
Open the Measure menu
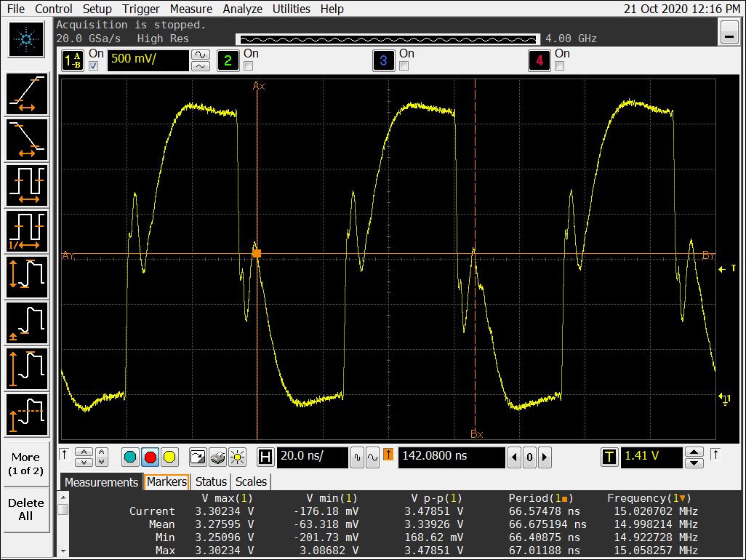click(x=191, y=9)
